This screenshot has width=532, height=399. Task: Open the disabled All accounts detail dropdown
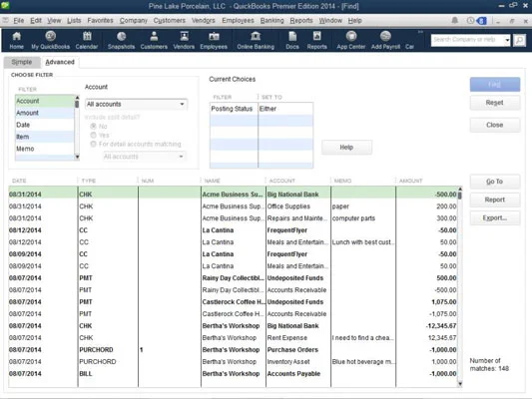click(144, 157)
